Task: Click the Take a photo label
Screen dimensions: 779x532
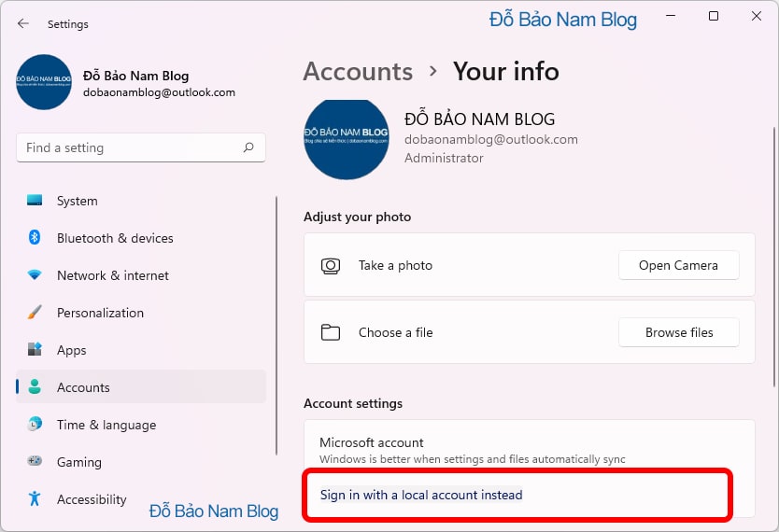Action: [395, 265]
